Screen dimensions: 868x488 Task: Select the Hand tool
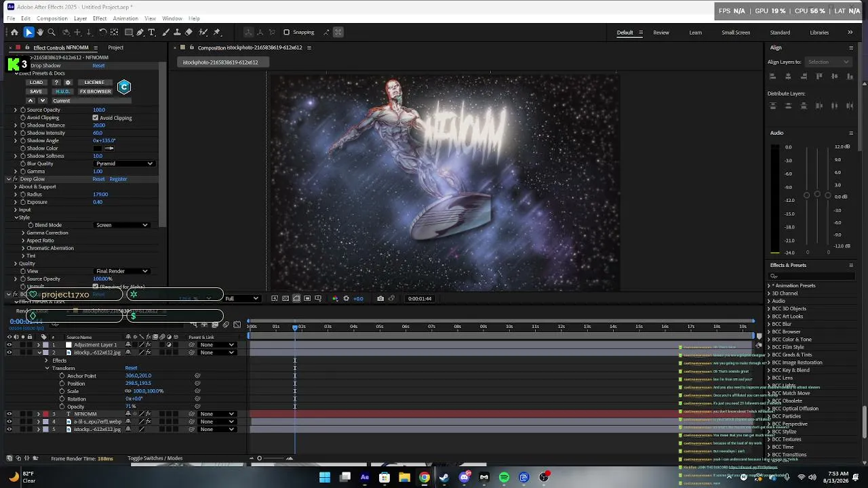point(40,32)
